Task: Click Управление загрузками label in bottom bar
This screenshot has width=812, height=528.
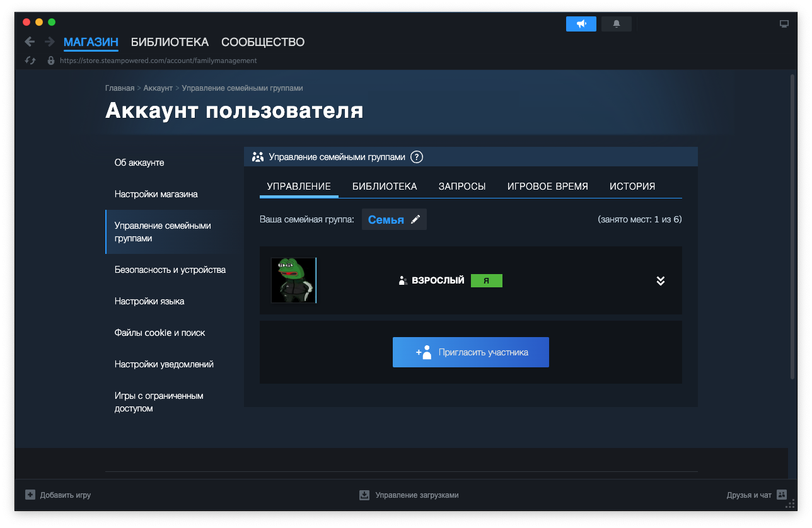Action: pyautogui.click(x=417, y=495)
